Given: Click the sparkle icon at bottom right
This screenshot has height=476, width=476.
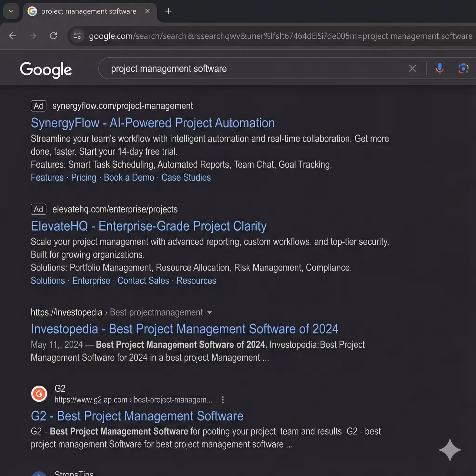Looking at the screenshot, I should click(450, 450).
